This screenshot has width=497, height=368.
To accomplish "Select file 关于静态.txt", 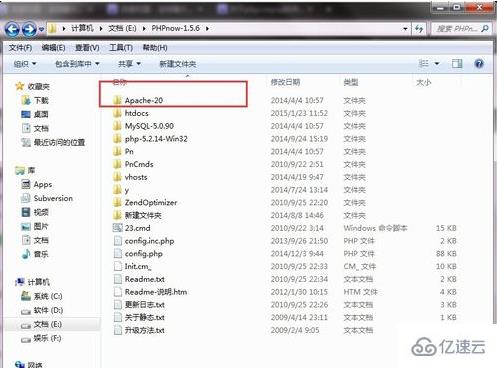I will pyautogui.click(x=145, y=317).
